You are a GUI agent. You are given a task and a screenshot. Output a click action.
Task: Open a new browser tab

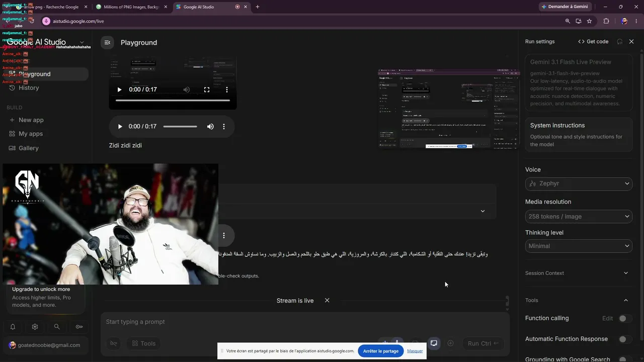[x=258, y=7]
